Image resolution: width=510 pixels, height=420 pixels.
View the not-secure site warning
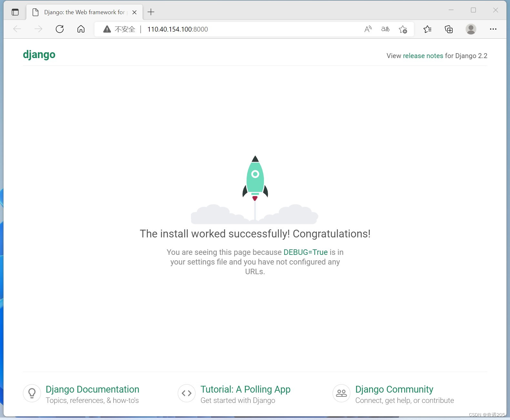[x=119, y=29]
